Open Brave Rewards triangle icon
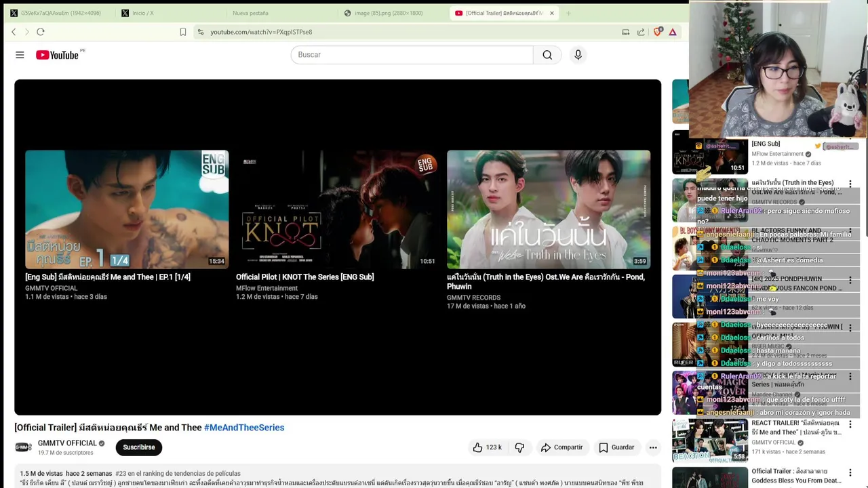 coord(673,32)
